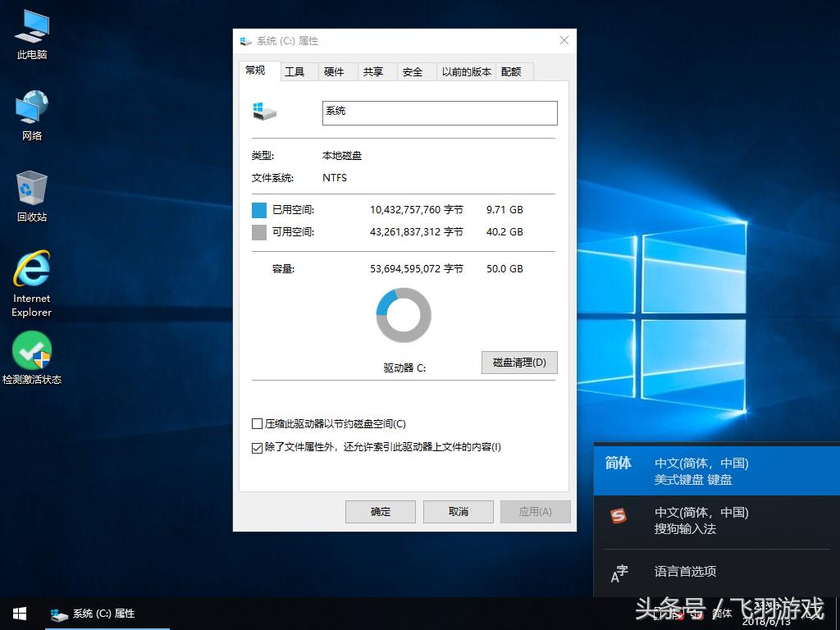
Task: Click the Windows Start button
Action: coord(20,614)
